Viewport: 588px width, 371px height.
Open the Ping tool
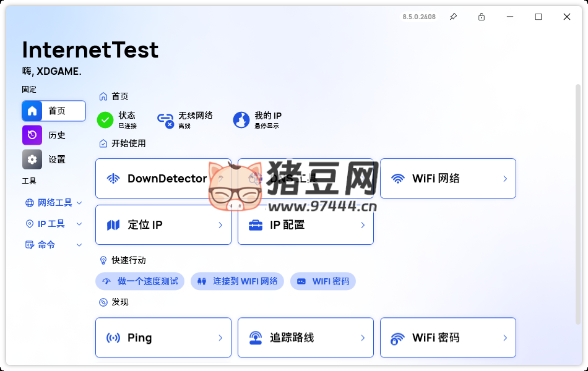pyautogui.click(x=163, y=338)
